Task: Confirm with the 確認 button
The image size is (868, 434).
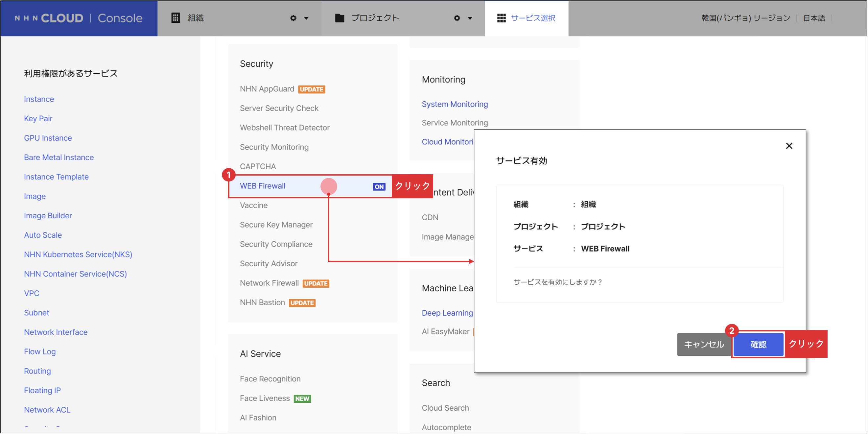Action: 759,344
